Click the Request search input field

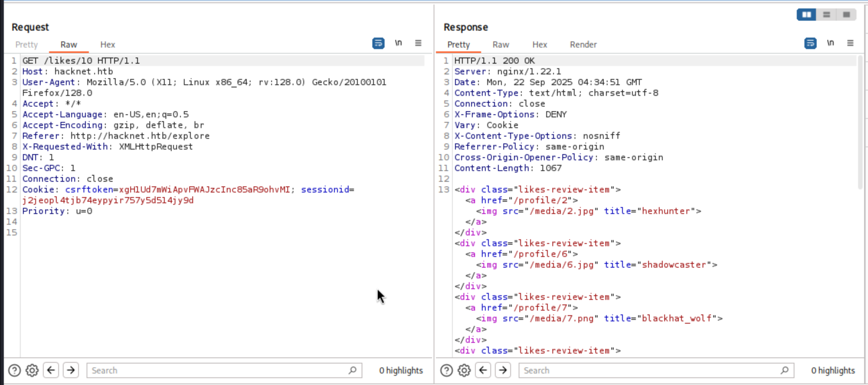coord(218,370)
